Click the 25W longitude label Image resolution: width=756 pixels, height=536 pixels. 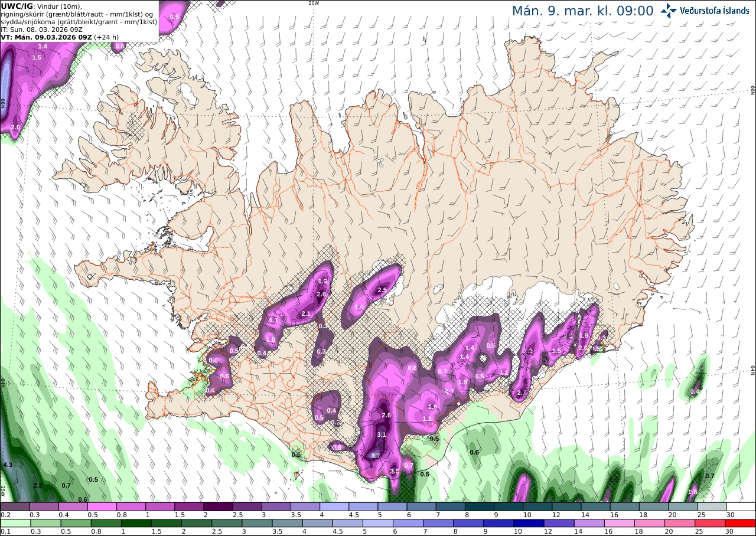(3, 491)
